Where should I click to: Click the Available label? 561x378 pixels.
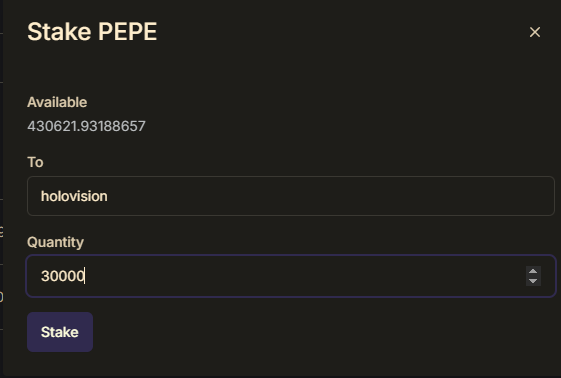[57, 102]
